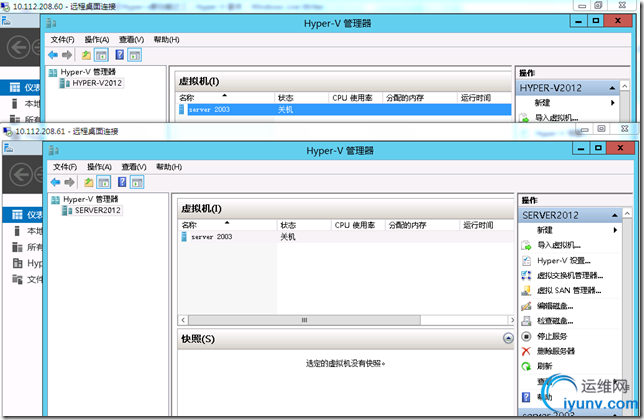The height and width of the screenshot is (420, 644).
Task: Toggle console tree icon in lower toolbar
Action: pos(104,182)
